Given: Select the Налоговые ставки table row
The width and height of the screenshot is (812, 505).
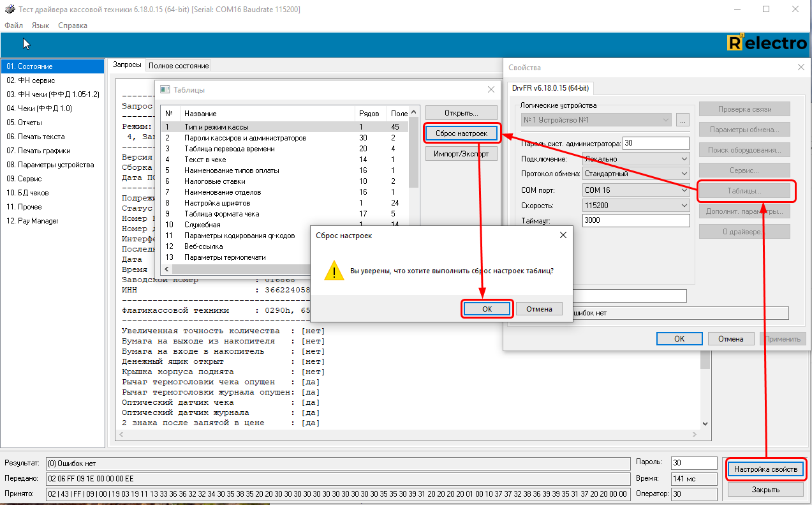Looking at the screenshot, I should click(x=214, y=181).
